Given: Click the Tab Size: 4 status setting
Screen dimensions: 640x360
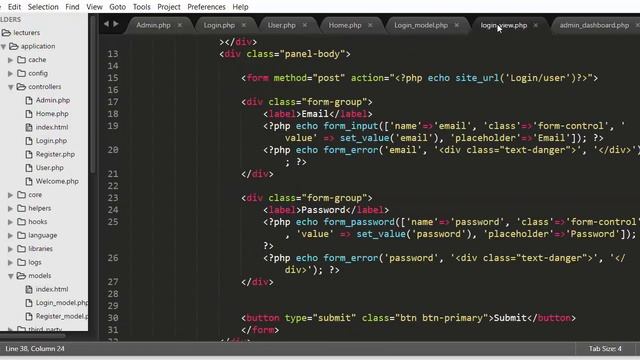Looking at the screenshot, I should (605, 349).
